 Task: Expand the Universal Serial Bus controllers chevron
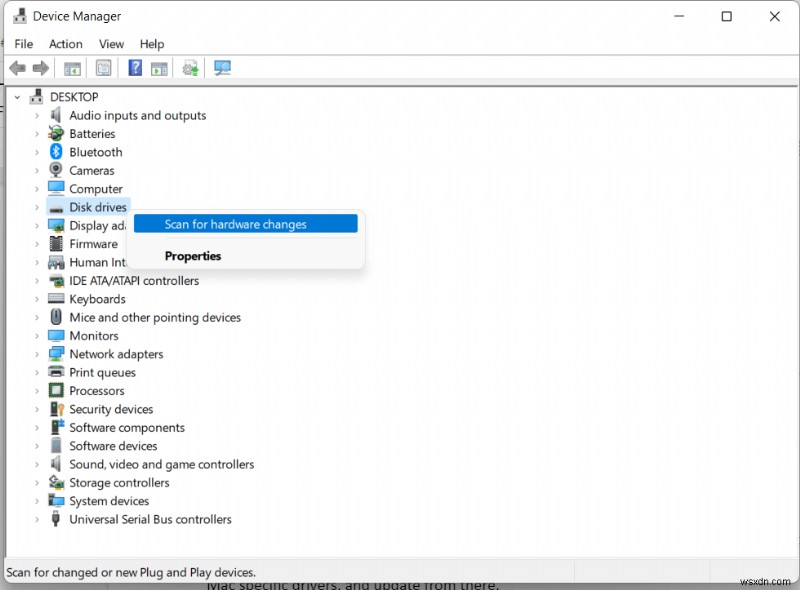pyautogui.click(x=37, y=520)
